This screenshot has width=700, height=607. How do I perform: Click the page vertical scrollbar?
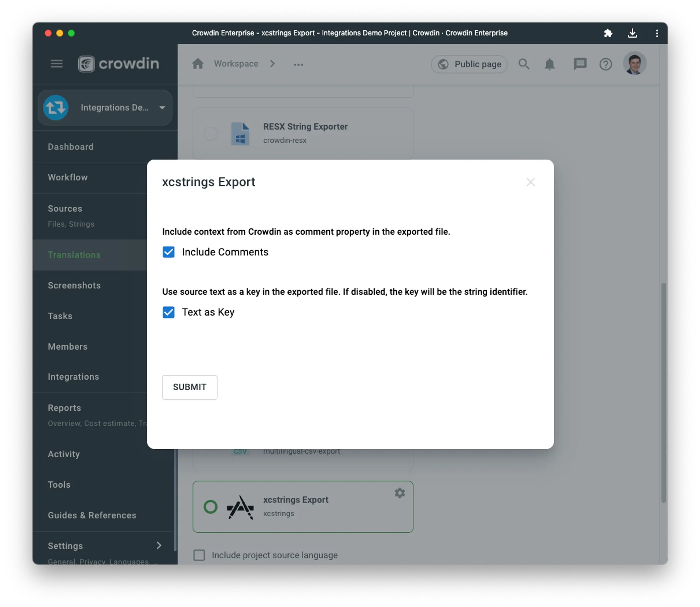point(664,392)
